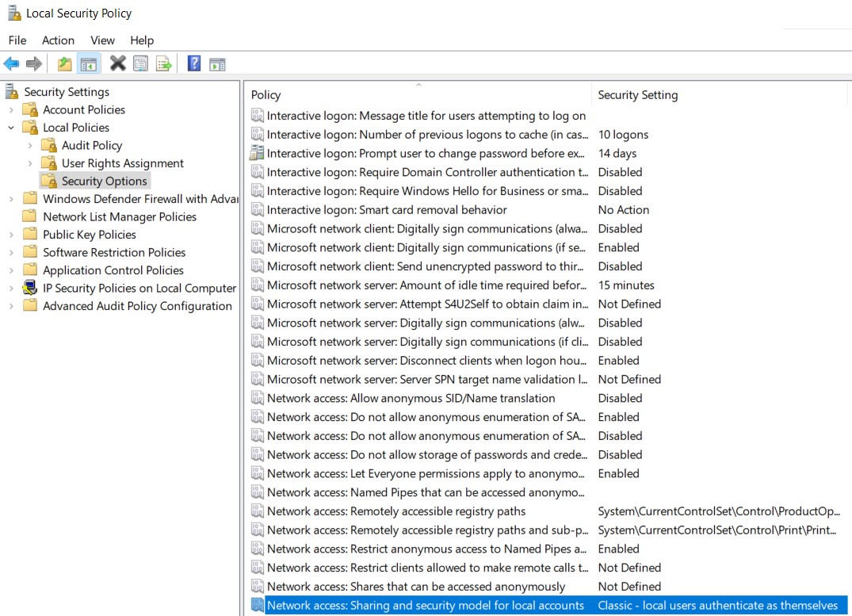The width and height of the screenshot is (852, 616).
Task: Select Network access: Allow anonymous SID/Name translation
Action: [411, 399]
